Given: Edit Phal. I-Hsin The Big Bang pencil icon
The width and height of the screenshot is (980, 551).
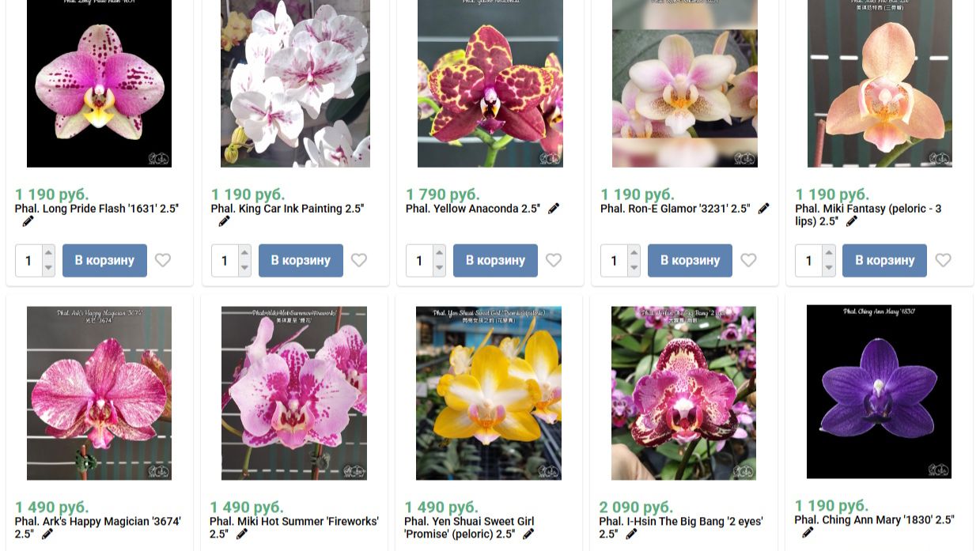Looking at the screenshot, I should [x=631, y=534].
